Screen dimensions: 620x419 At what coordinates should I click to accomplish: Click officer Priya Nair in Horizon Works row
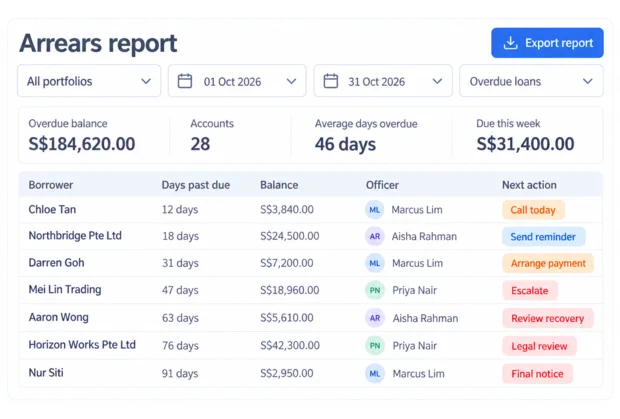tap(415, 346)
